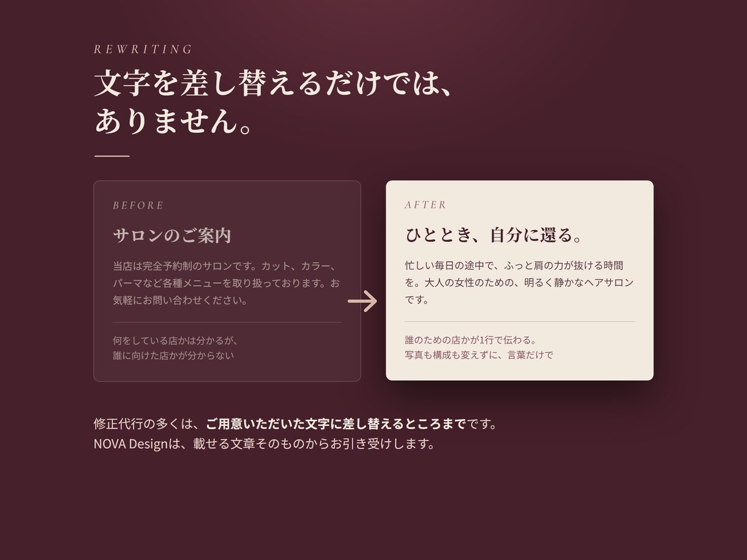Click the sentence starting with NOVA Designは

(265, 444)
